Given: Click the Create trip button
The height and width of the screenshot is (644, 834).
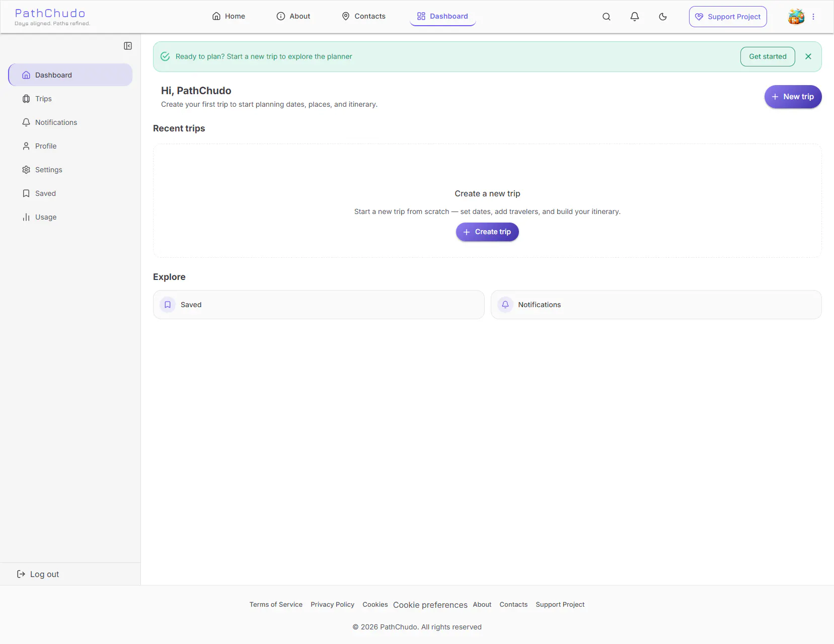Looking at the screenshot, I should point(487,232).
